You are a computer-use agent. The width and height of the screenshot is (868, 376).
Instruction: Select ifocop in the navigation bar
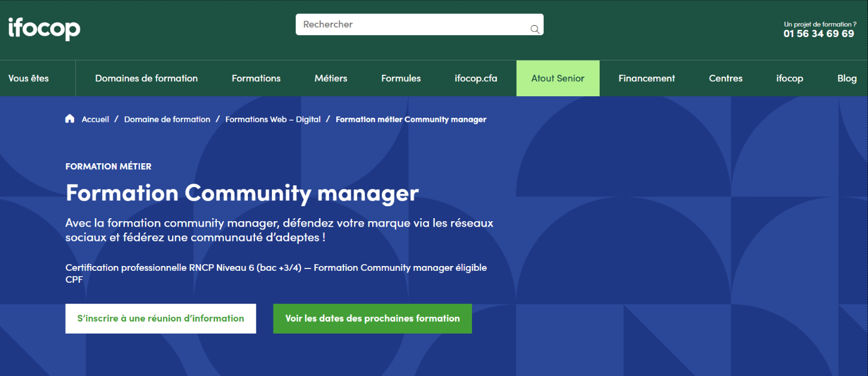[x=789, y=78]
